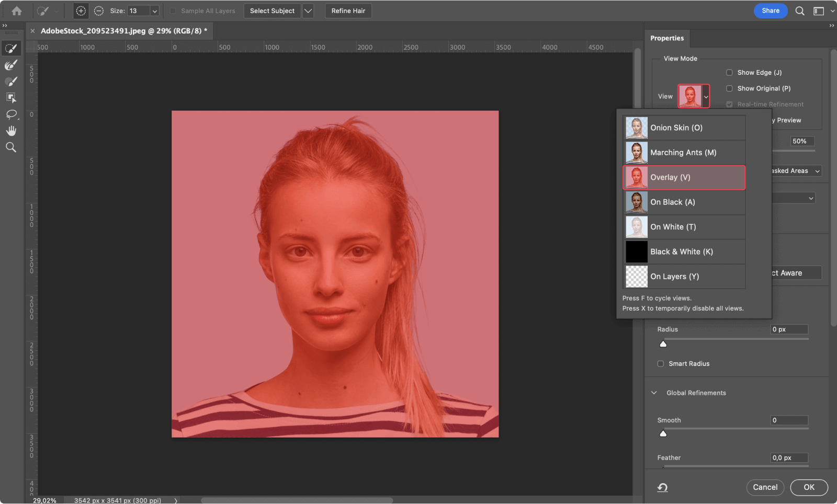Click the search magnifier icon near Share

click(800, 11)
